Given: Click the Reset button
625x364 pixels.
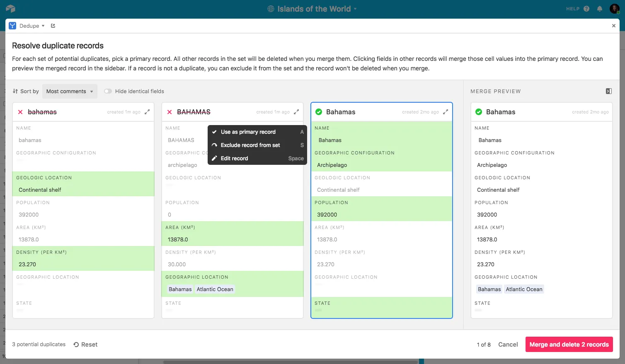Looking at the screenshot, I should point(85,345).
